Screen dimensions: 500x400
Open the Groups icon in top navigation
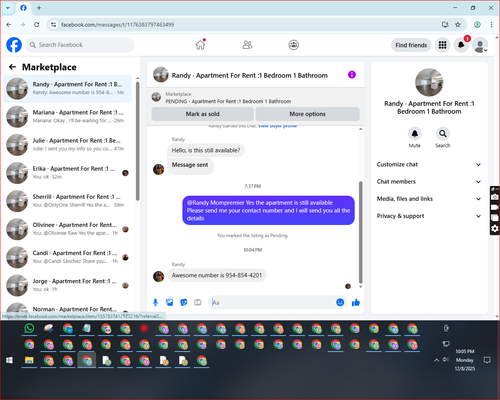(293, 45)
